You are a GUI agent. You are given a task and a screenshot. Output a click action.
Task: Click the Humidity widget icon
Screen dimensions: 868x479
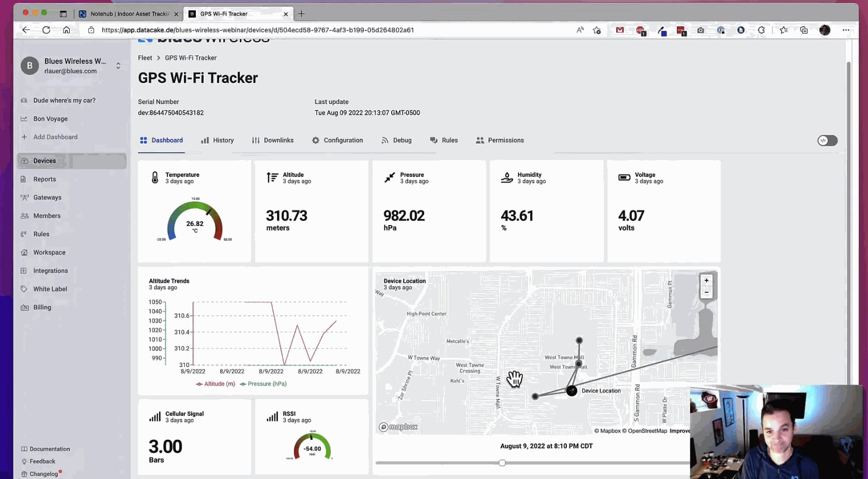pos(507,178)
